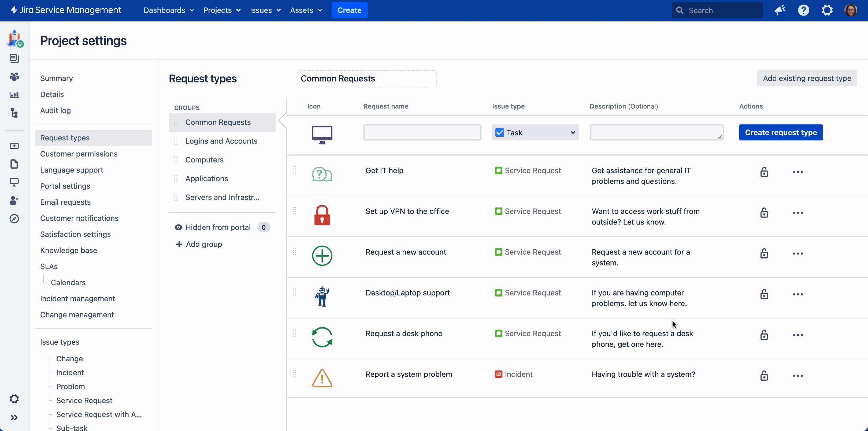
Task: Open Customer permissions settings page
Action: [79, 154]
